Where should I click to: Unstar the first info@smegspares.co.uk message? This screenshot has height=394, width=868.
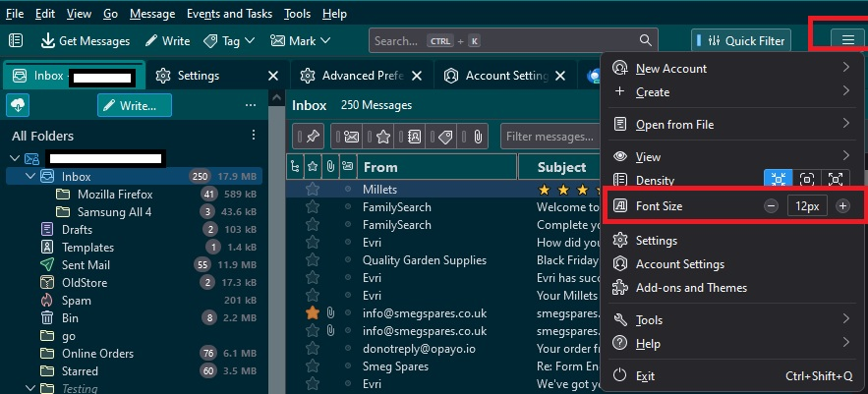pos(313,313)
